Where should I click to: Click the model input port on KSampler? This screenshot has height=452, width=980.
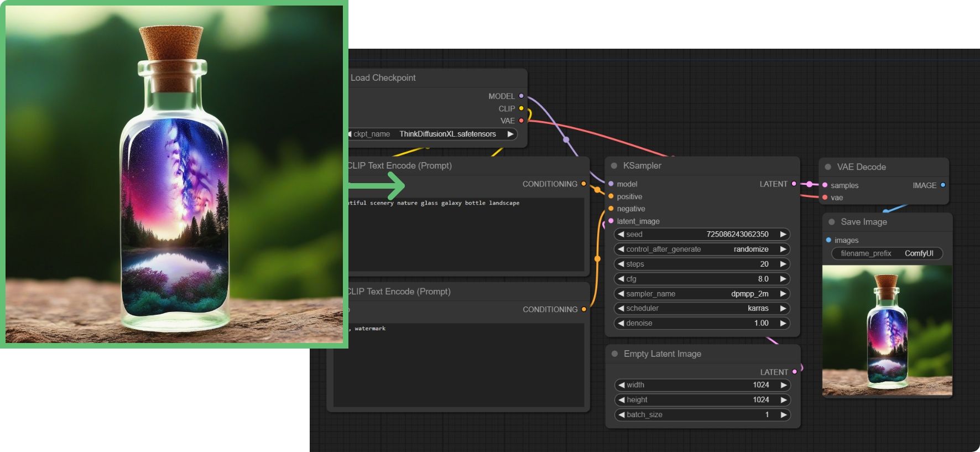pos(611,184)
